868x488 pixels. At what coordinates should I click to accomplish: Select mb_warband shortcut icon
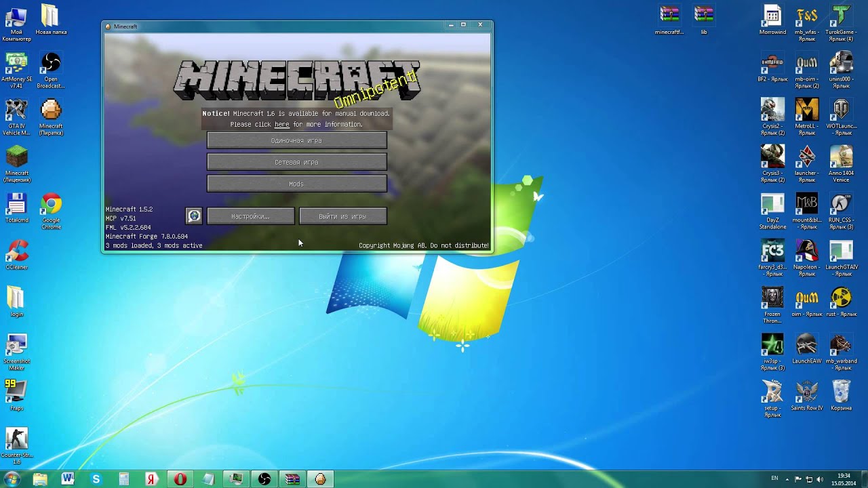coord(841,352)
